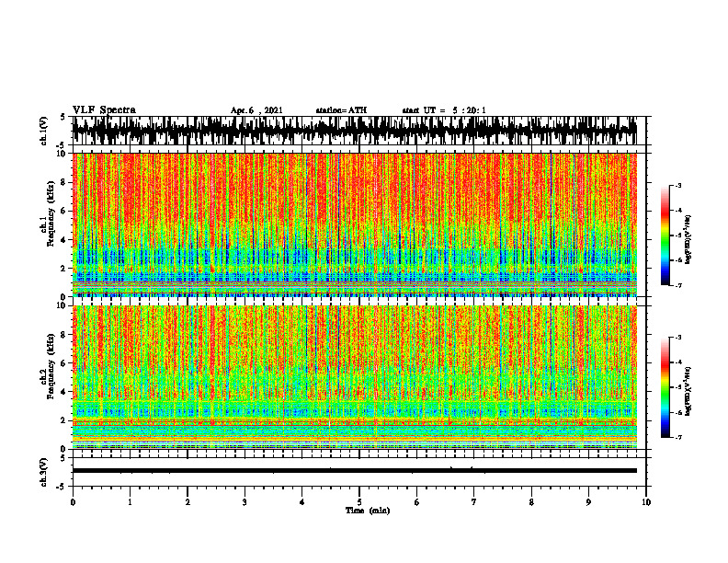This screenshot has height=563, width=728.
Task: Click time-axis tick label "0"
Action: [73, 502]
